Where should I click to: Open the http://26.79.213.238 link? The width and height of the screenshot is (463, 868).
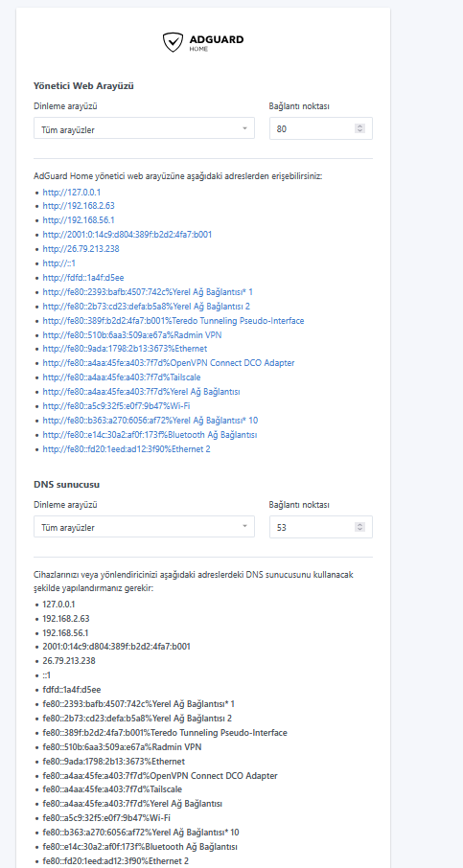click(81, 249)
